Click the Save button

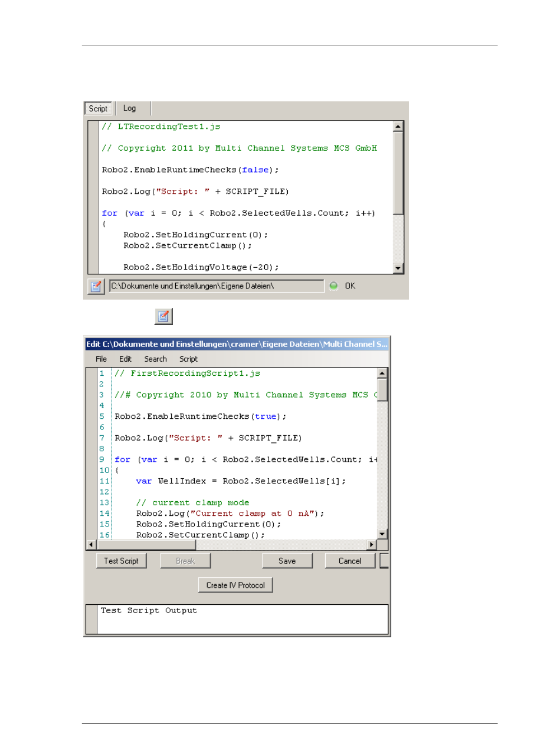[287, 561]
